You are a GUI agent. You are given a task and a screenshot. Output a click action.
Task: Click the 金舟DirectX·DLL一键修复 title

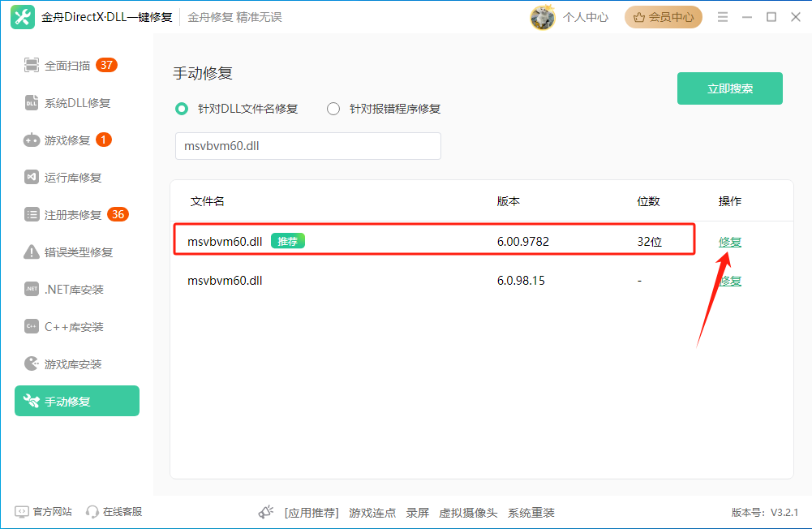pyautogui.click(x=107, y=17)
